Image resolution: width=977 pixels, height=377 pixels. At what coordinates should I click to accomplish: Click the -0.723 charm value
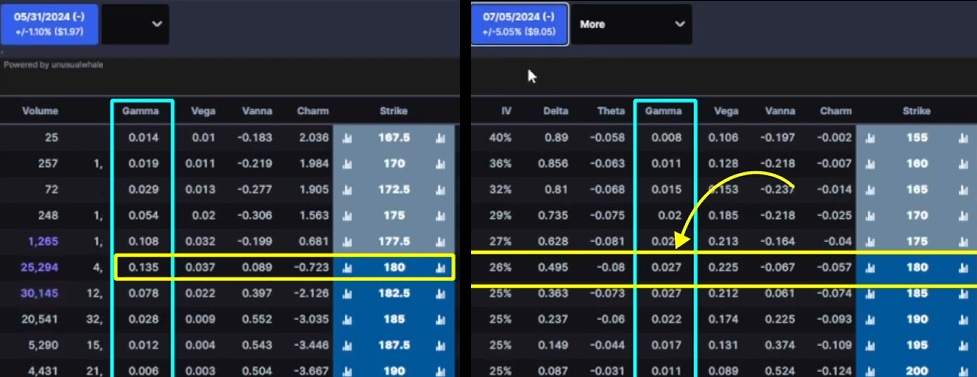pyautogui.click(x=311, y=267)
